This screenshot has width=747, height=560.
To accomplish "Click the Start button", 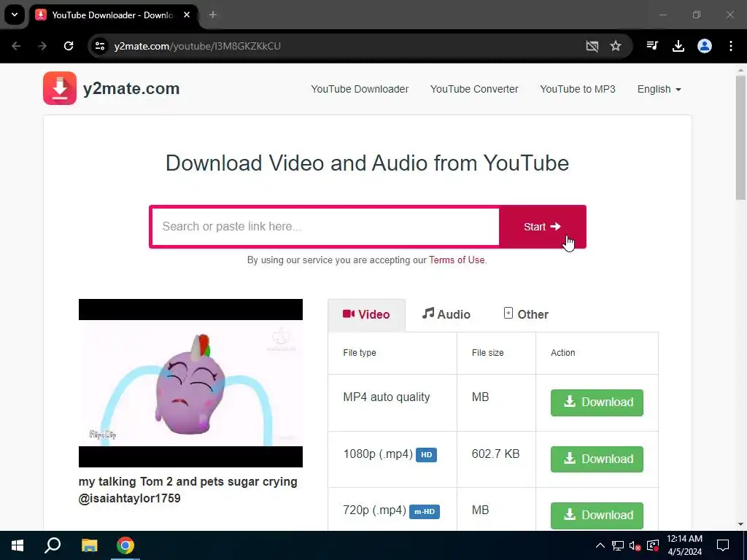I will click(x=542, y=227).
